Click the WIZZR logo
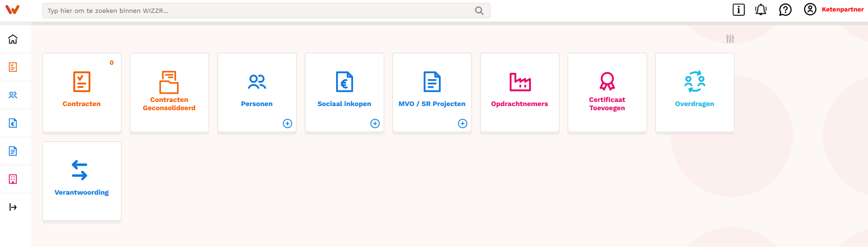 click(x=12, y=10)
